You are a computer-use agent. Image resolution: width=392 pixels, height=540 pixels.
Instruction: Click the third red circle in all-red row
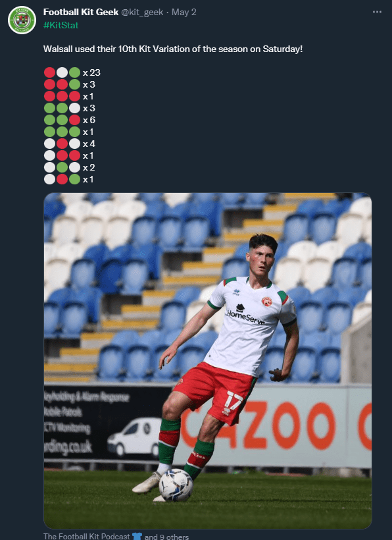(74, 96)
